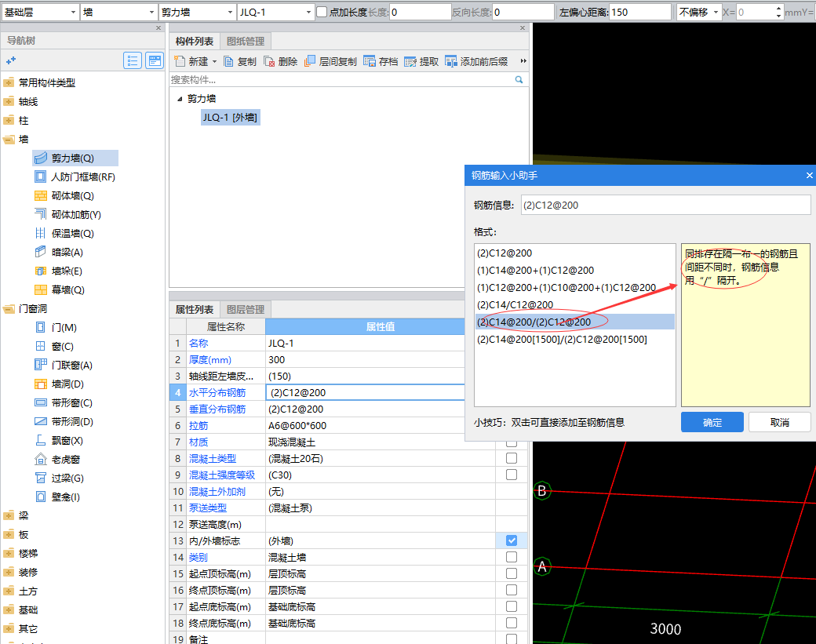The image size is (816, 644).
Task: Click the 删除 delete icon
Action: [x=269, y=61]
